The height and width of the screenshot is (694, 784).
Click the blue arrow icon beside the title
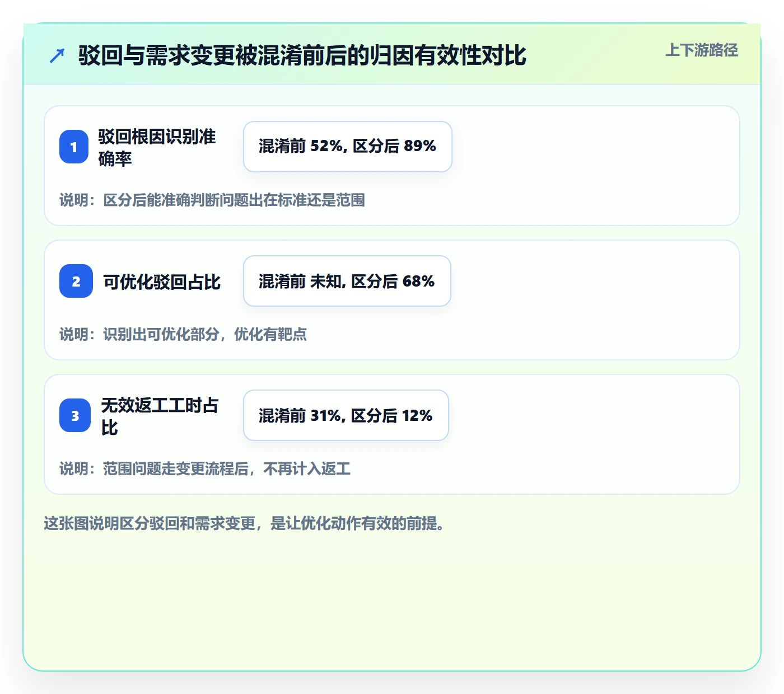57,55
